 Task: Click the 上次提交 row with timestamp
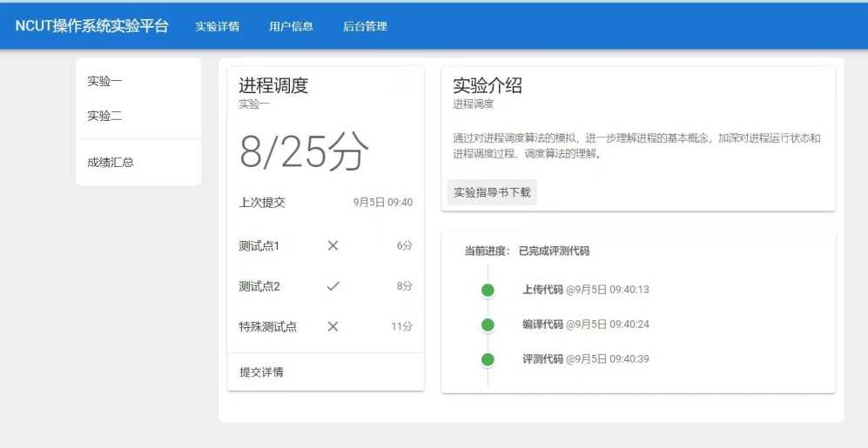point(325,203)
